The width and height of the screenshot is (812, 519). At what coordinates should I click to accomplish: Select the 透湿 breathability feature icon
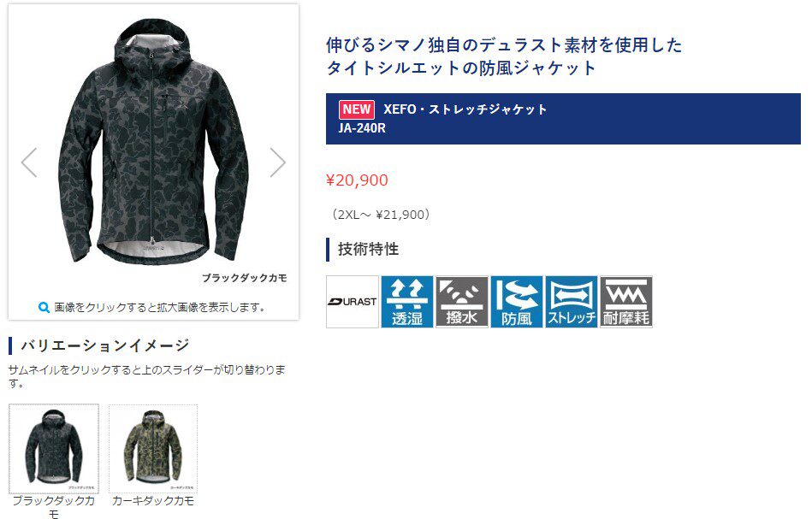pos(407,302)
